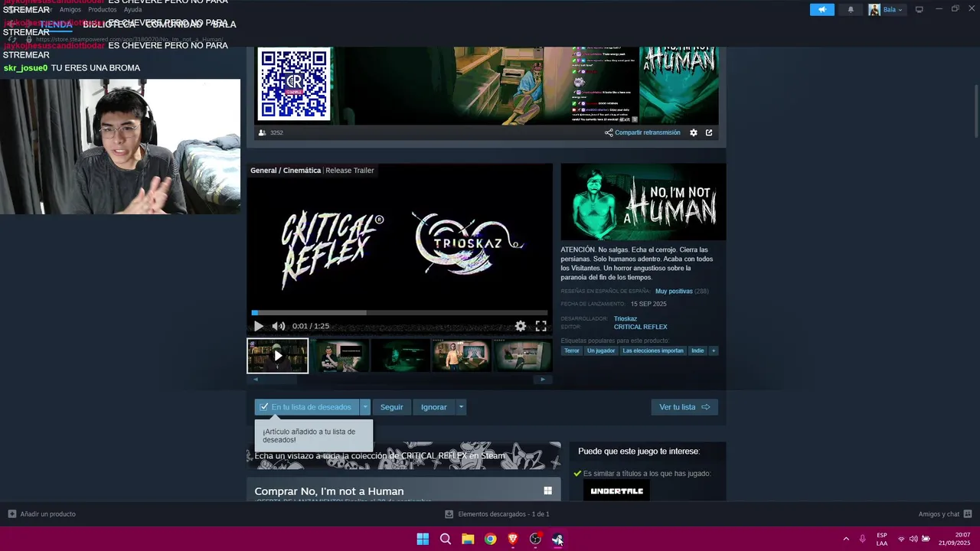980x551 pixels.
Task: Open Amigos y chat
Action: point(945,514)
